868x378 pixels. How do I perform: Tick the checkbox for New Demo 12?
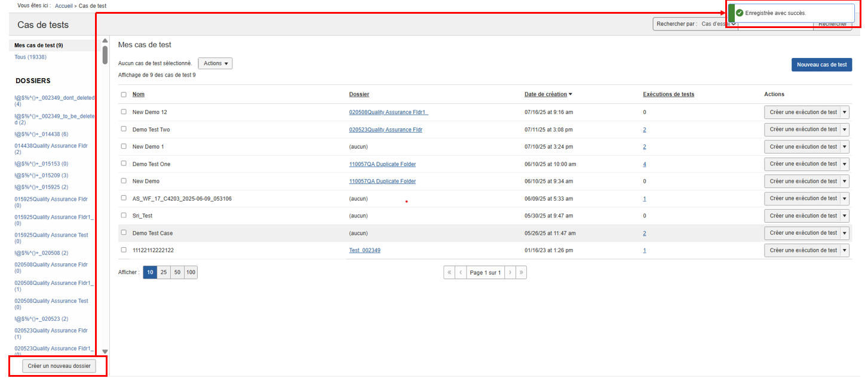[124, 112]
